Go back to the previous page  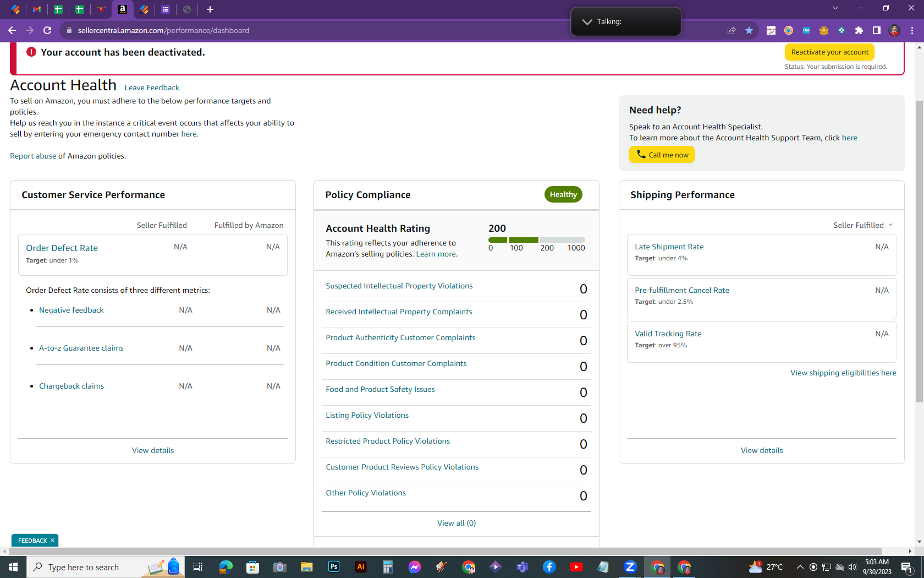point(12,30)
